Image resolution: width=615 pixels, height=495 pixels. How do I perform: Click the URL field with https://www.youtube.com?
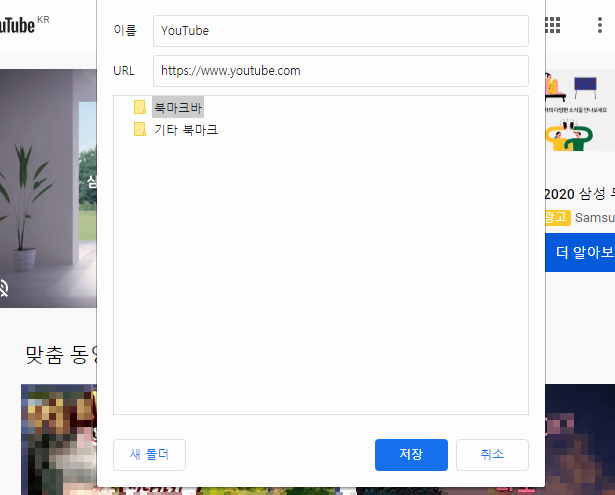pos(340,71)
